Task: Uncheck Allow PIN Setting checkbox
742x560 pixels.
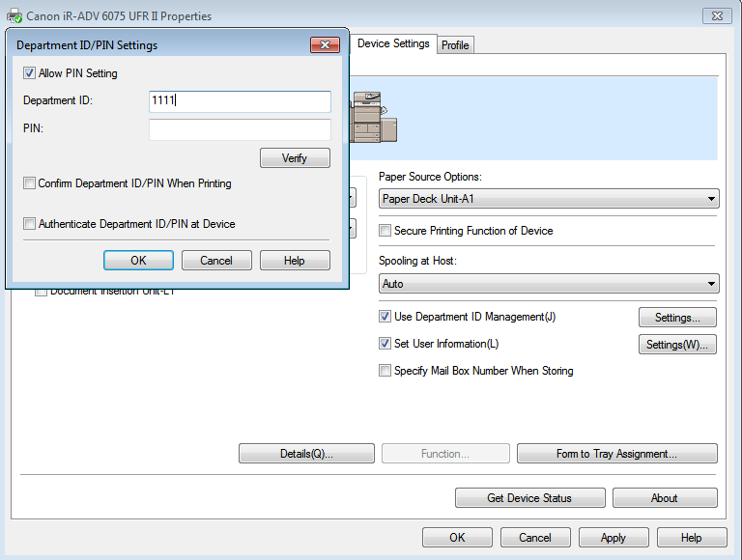Action: coord(30,73)
